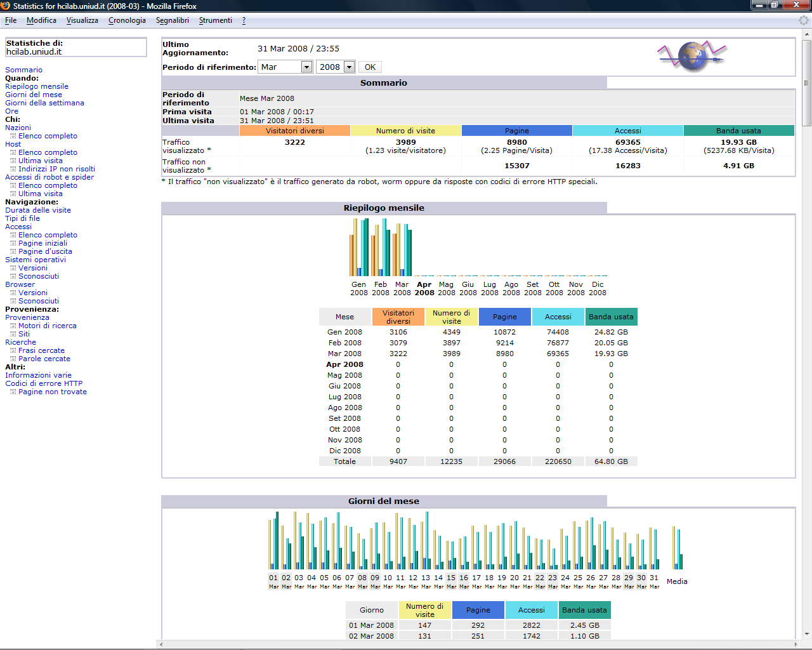Viewport: 812px width, 650px height.
Task: Click the Statistiche di hcilab.uniud.it box
Action: pos(75,48)
